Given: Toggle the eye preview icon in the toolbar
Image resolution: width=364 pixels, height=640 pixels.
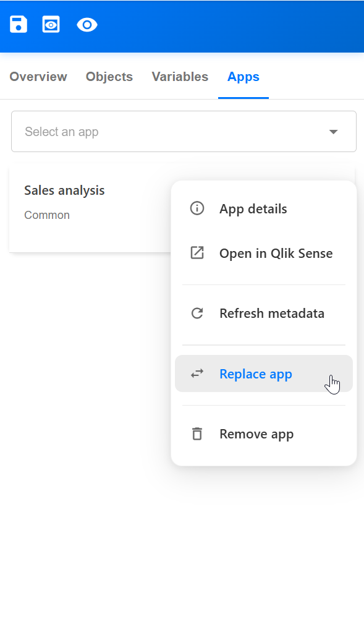Looking at the screenshot, I should [x=87, y=24].
